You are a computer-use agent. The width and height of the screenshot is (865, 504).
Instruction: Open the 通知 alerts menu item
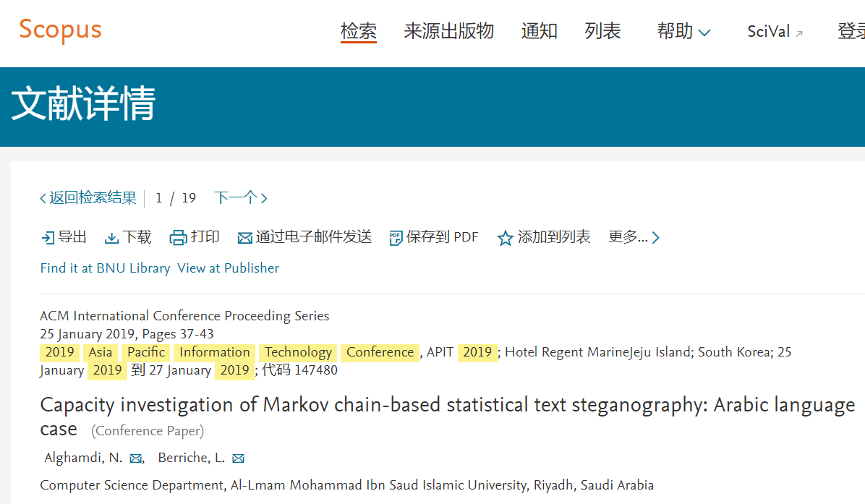(x=540, y=31)
